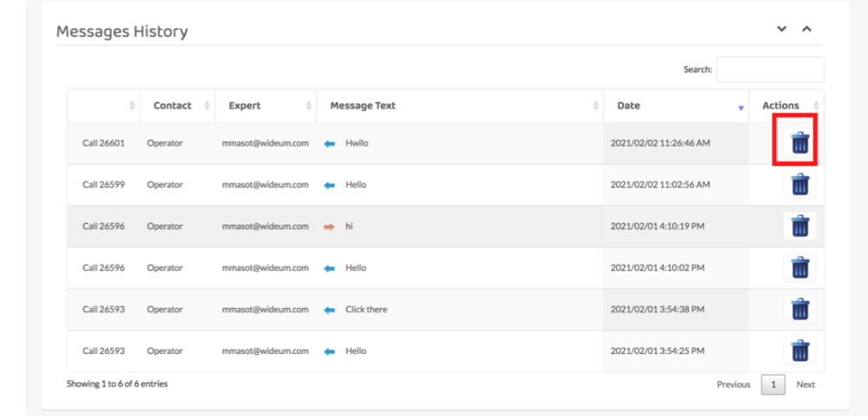Expand Messages History with the down chevron
This screenshot has width=868, height=420.
[782, 30]
